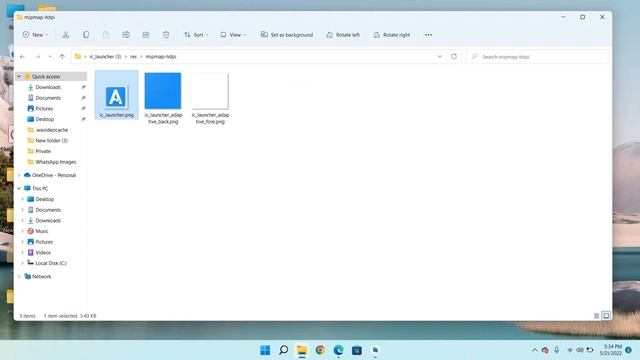Open Local Disk (C:)
Screen dimensions: 640x360
point(51,263)
